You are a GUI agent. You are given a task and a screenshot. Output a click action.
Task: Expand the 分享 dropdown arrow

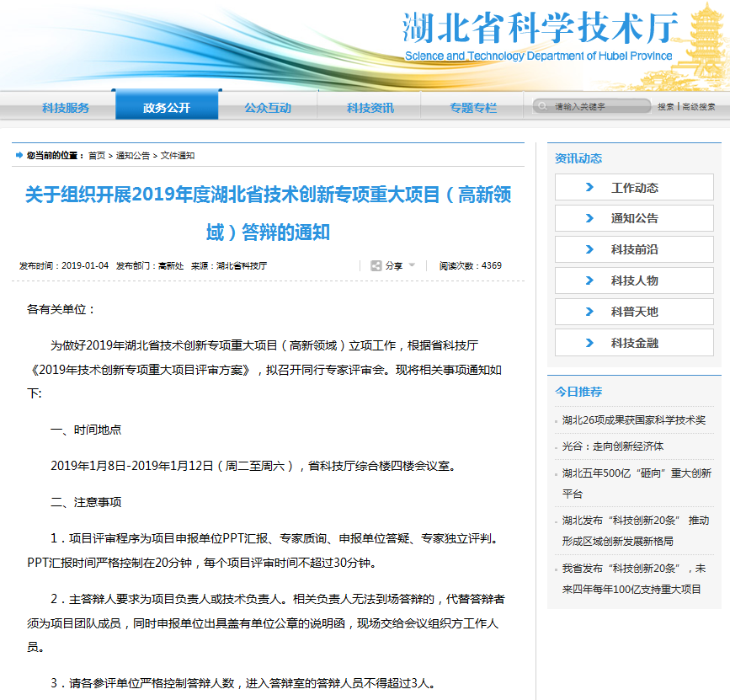point(413,265)
